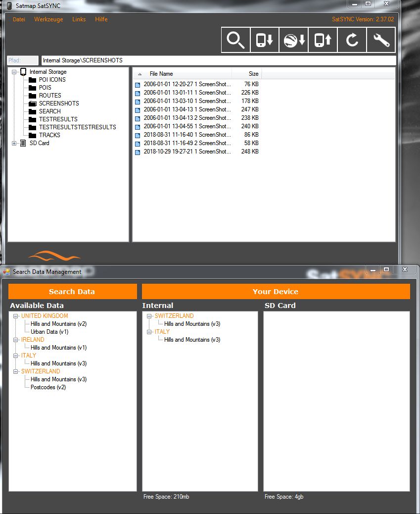
Task: Select 2006-01-01 13-04-13 2 ScreenShot file
Action: [x=187, y=118]
